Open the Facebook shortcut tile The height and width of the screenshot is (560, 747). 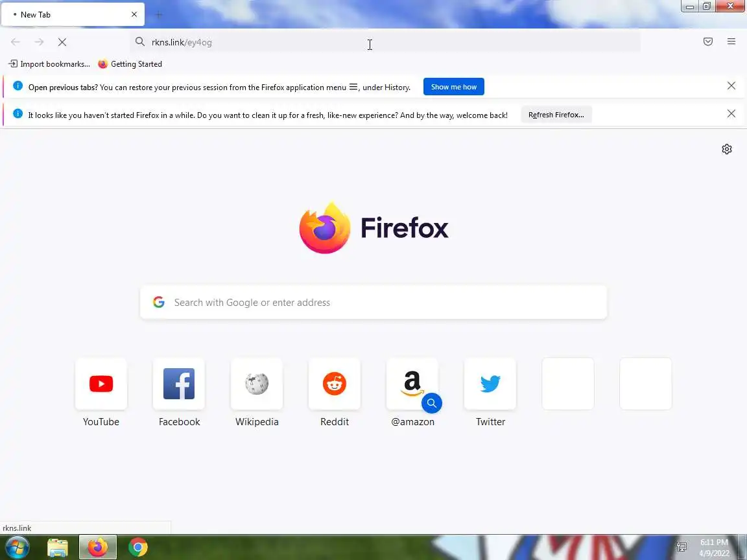[179, 384]
